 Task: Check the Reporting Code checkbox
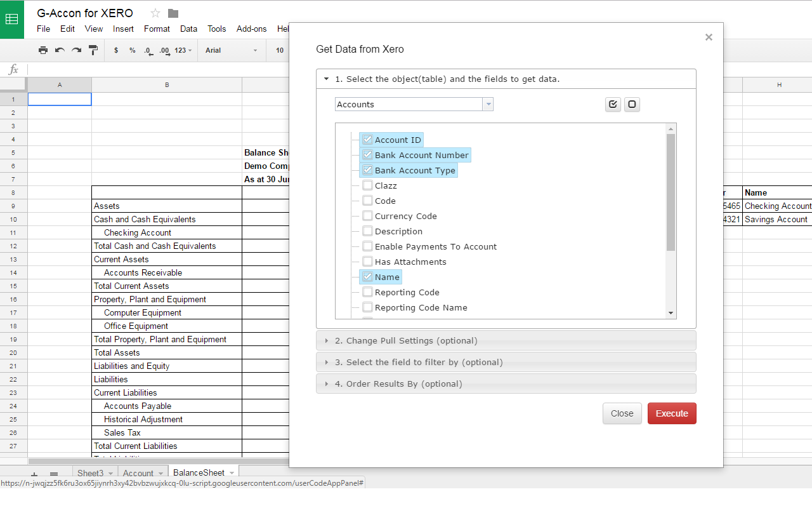367,292
